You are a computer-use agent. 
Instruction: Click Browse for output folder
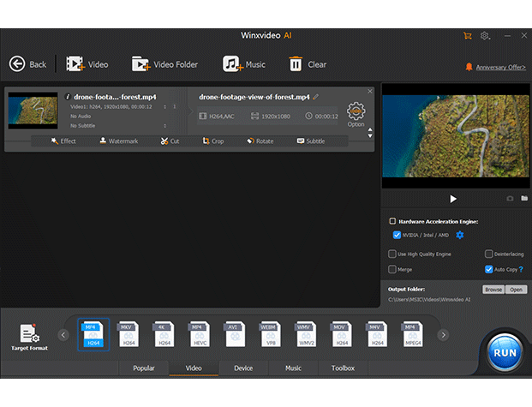493,290
